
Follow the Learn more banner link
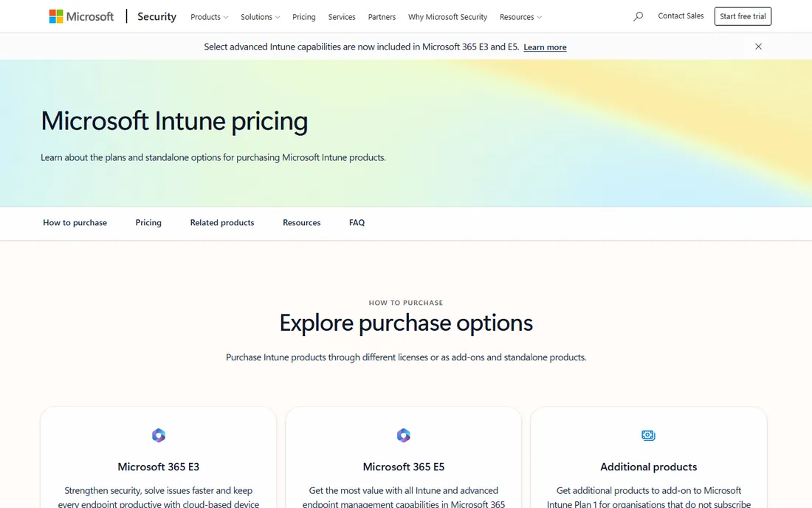click(545, 47)
